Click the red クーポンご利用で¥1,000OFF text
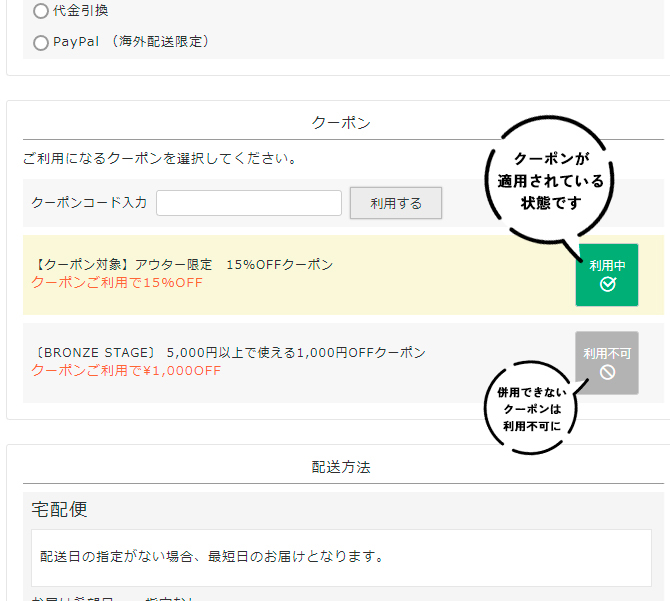Image resolution: width=670 pixels, height=601 pixels. 126,371
